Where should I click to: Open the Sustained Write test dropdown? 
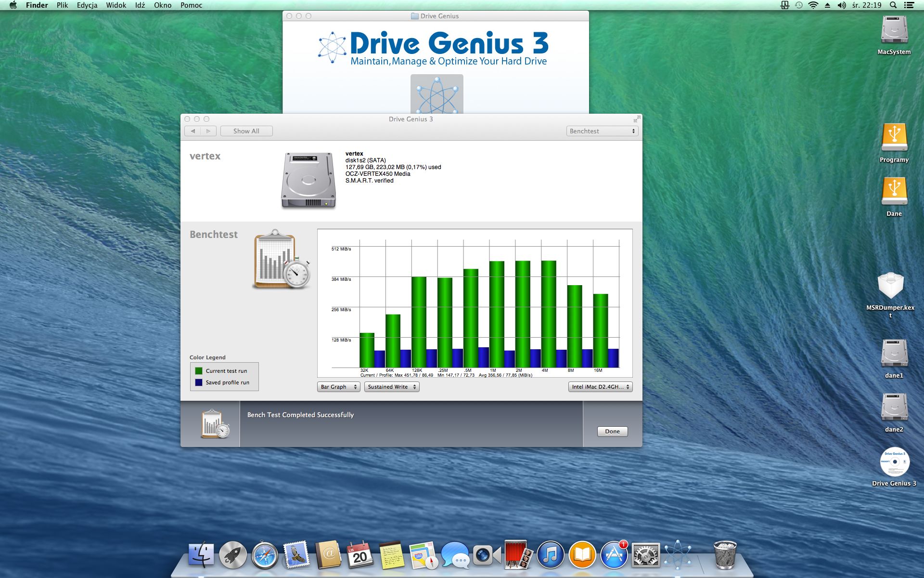(x=392, y=387)
